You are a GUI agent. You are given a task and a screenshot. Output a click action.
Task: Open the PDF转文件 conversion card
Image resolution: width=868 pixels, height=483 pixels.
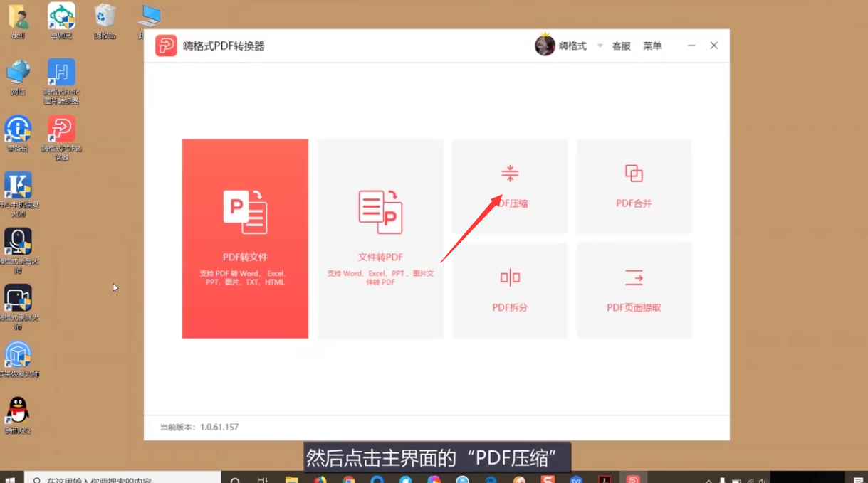[245, 238]
